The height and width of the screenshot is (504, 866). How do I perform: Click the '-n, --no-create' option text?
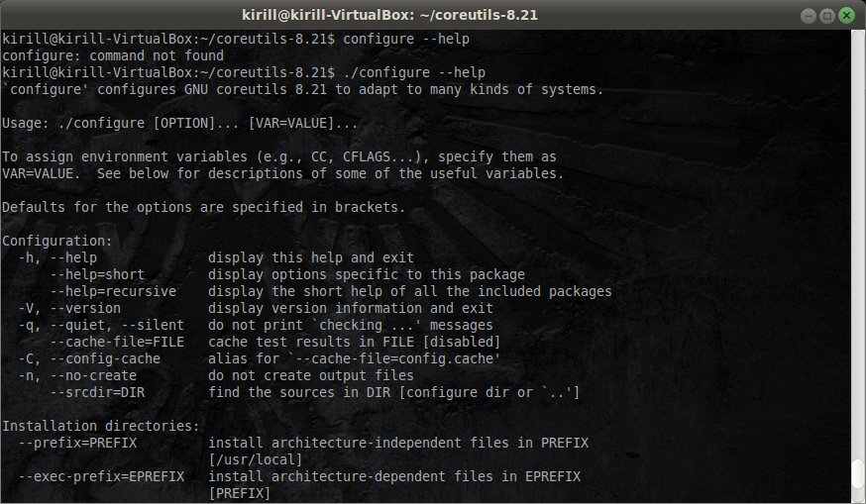click(x=77, y=375)
